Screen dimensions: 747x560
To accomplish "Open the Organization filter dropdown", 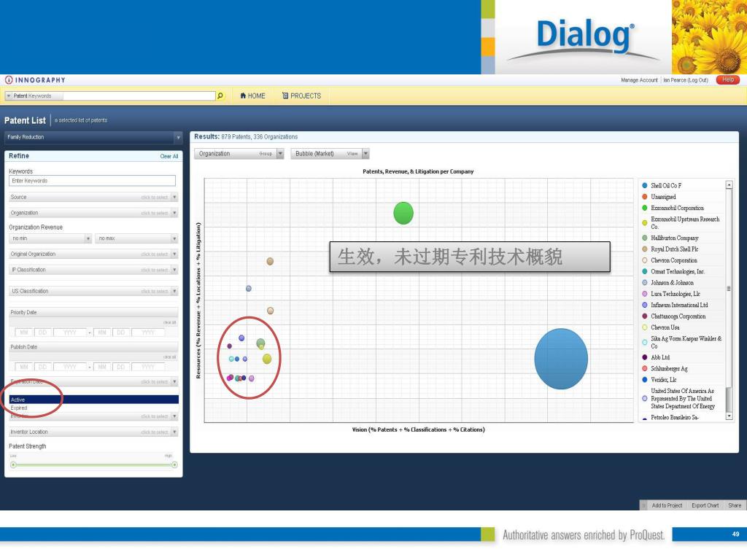I will [93, 213].
